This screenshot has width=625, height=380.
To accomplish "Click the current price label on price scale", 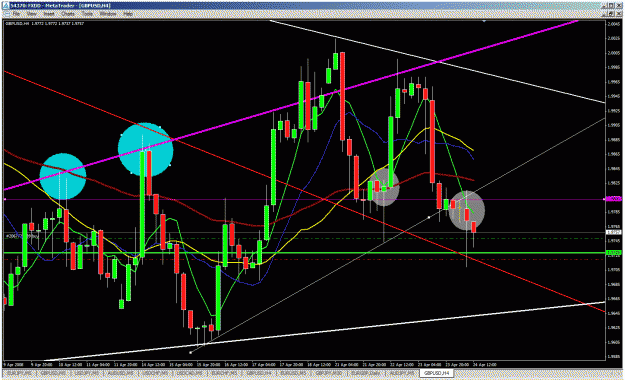I will click(x=614, y=232).
